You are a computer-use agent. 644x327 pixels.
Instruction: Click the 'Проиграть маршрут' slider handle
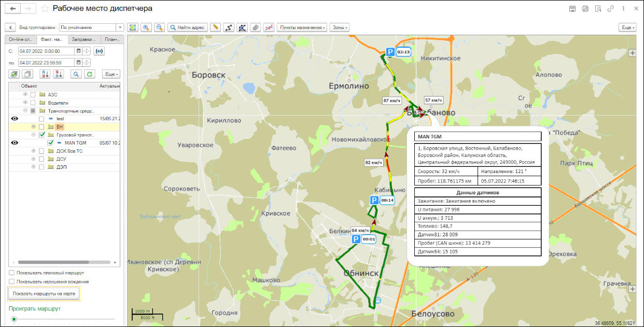14,319
